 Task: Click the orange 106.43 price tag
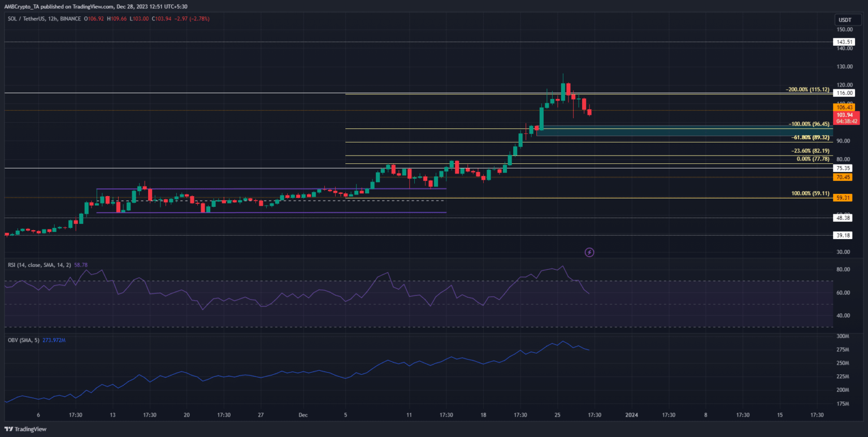[x=843, y=107]
